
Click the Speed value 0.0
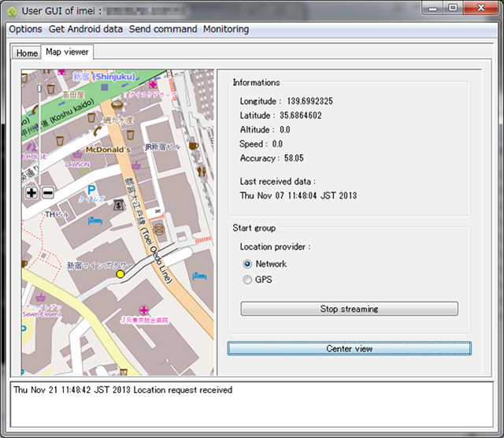tap(277, 143)
